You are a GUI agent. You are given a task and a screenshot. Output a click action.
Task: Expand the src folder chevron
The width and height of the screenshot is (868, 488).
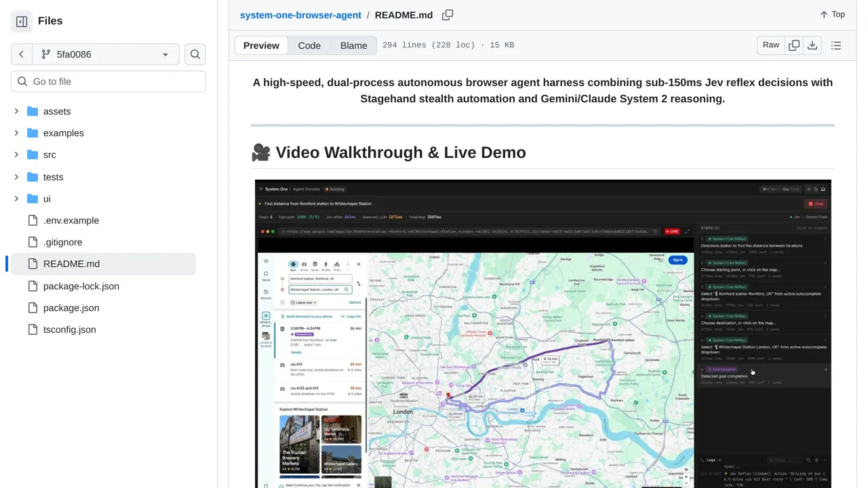pos(16,155)
